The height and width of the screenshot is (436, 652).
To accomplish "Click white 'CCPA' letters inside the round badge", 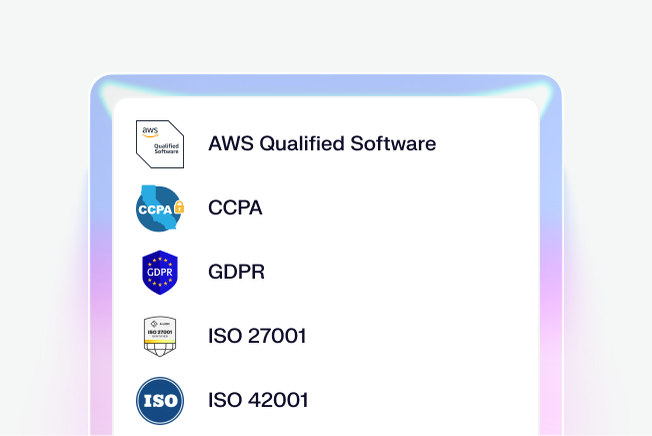I will 155,210.
